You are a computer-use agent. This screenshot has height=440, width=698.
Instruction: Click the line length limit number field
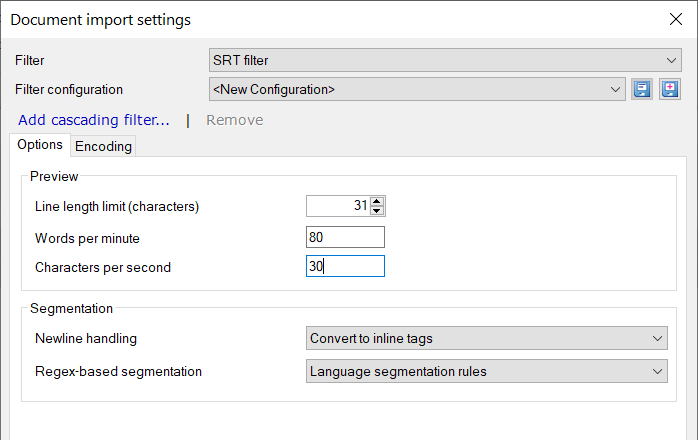[337, 206]
